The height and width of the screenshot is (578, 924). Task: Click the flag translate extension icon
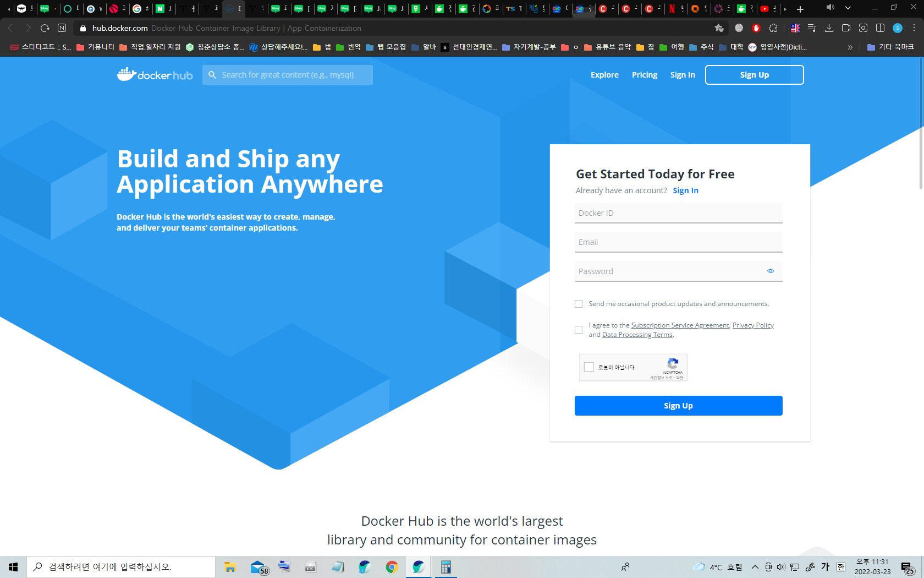[x=795, y=28]
